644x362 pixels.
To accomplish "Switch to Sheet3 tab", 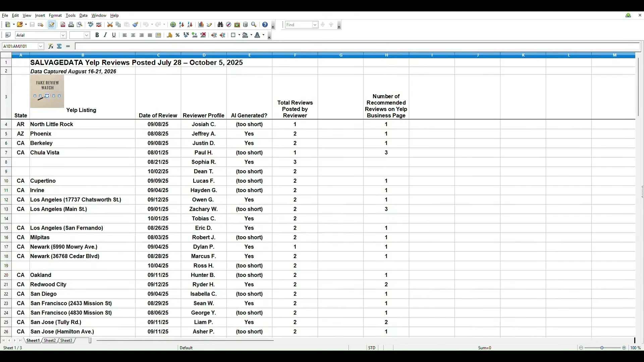I will 66,341.
